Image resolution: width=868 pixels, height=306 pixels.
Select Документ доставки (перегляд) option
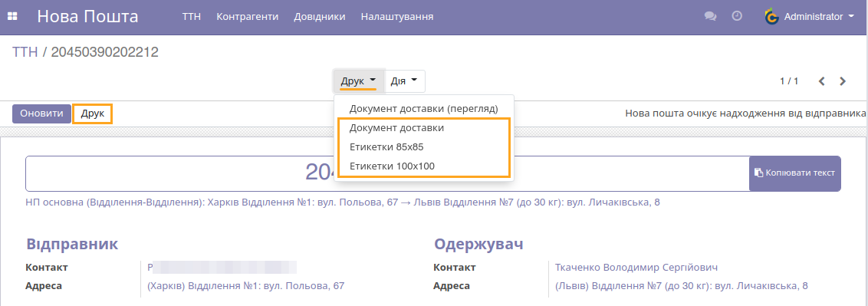pyautogui.click(x=424, y=108)
